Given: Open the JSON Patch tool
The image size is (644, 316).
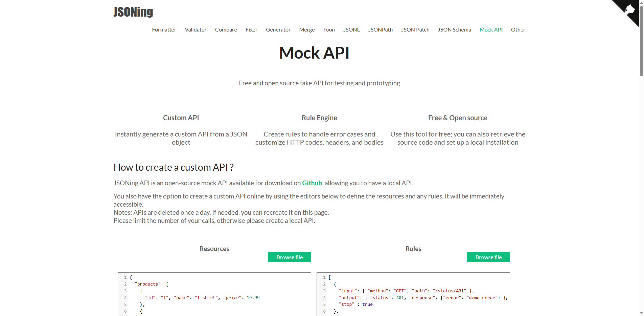Looking at the screenshot, I should [415, 30].
